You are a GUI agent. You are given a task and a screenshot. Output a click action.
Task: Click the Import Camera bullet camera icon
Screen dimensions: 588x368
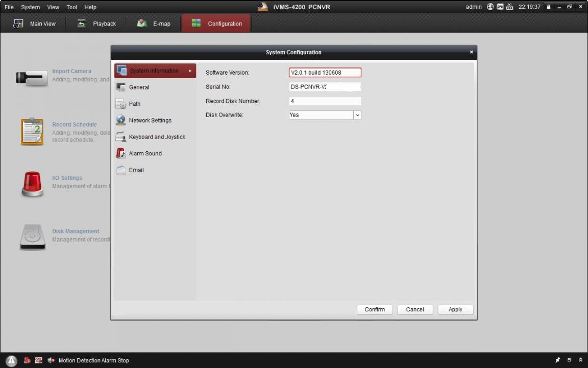(32, 78)
